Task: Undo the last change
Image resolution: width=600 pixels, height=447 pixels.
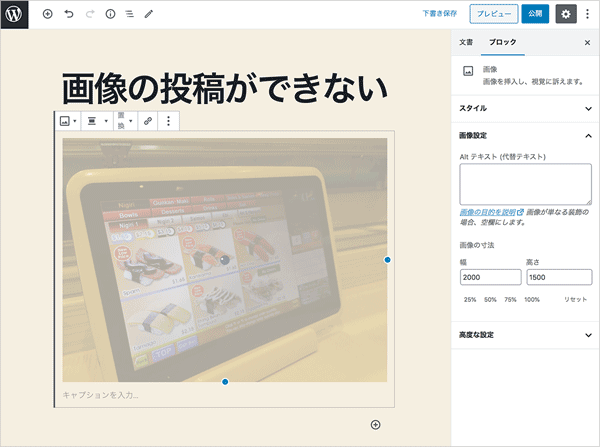Action: 69,14
